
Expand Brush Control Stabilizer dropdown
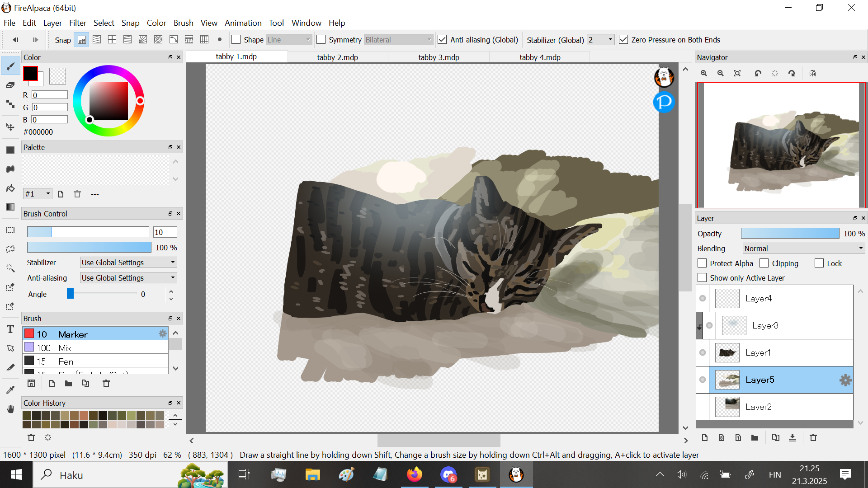[128, 263]
